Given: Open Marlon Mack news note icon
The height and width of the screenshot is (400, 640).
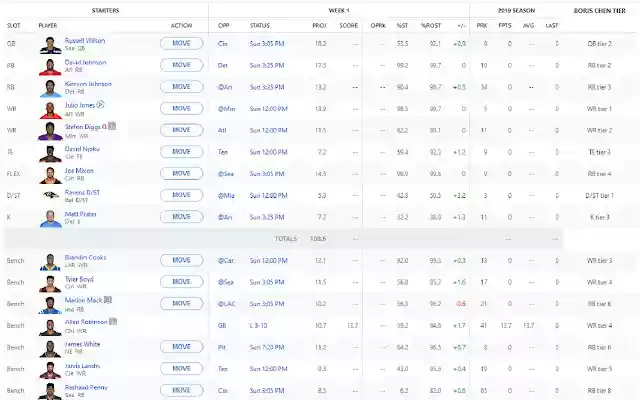Looking at the screenshot, I should click(x=108, y=300).
